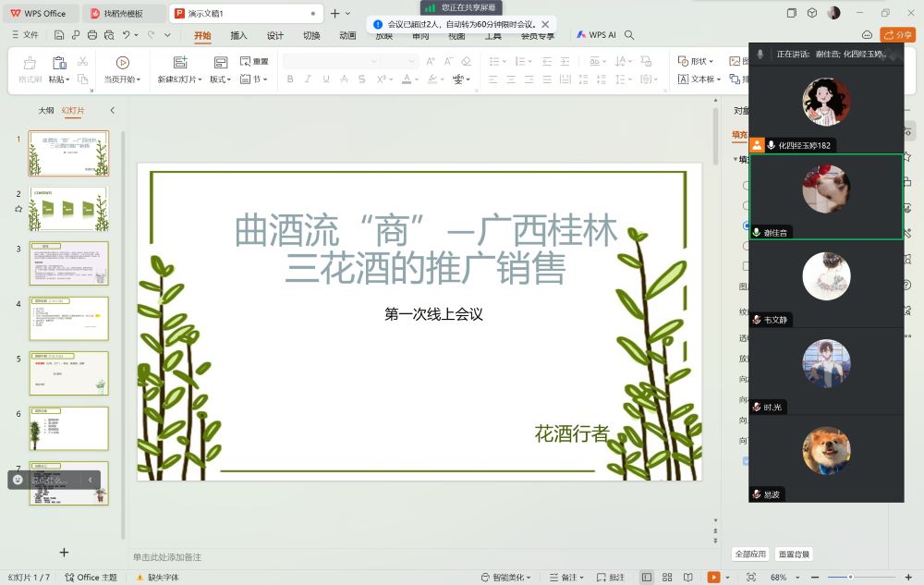Open WPS AI assistant
The width and height of the screenshot is (924, 585).
point(596,35)
